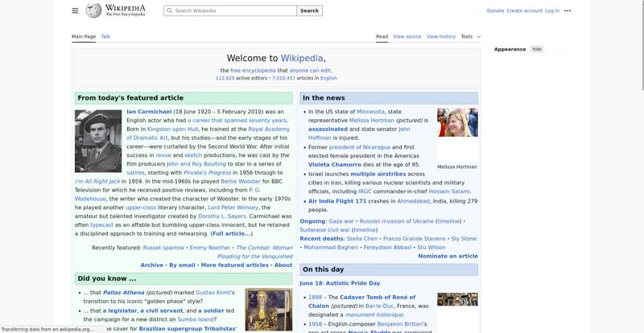Select the Read tab
This screenshot has height=333, width=644.
point(382,36)
